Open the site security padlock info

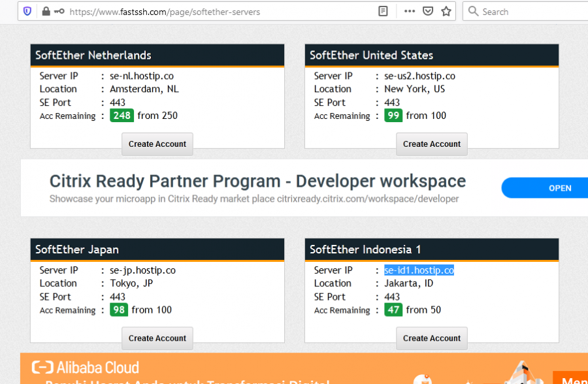click(x=46, y=11)
